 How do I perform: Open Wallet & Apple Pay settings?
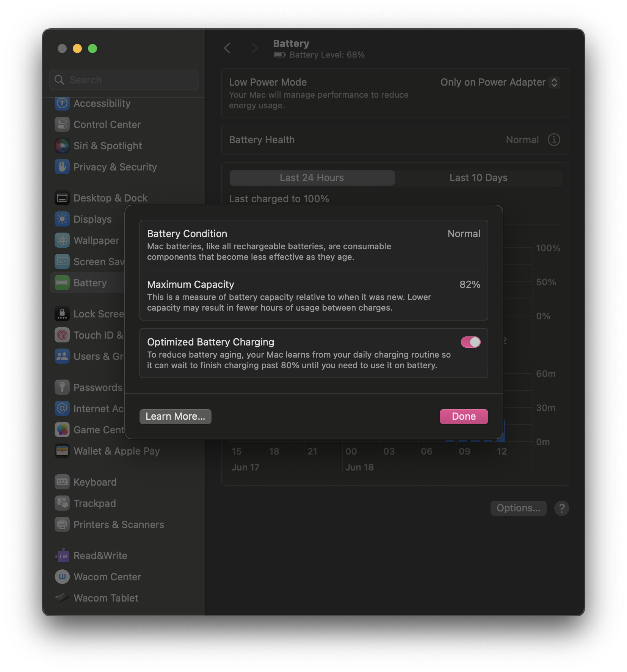point(62,451)
